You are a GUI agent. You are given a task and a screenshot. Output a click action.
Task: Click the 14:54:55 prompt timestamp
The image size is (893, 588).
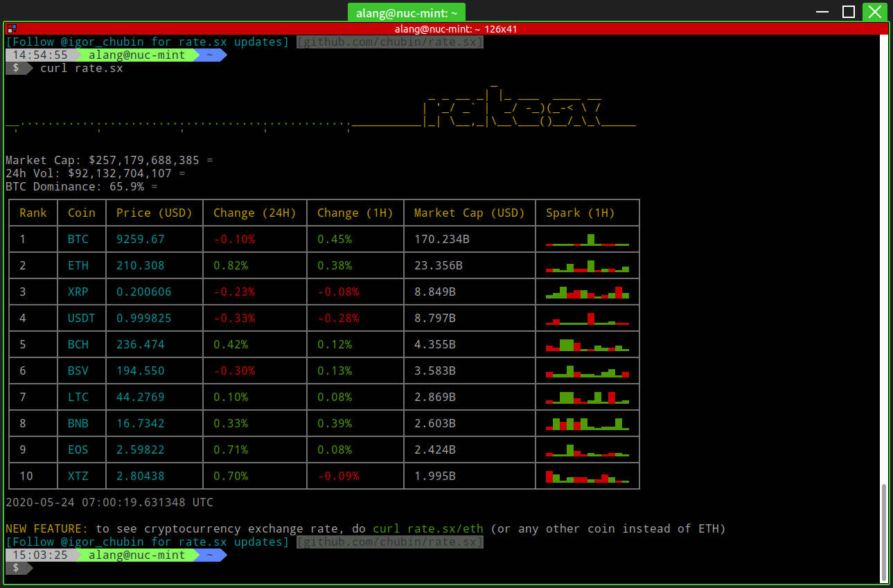point(40,55)
